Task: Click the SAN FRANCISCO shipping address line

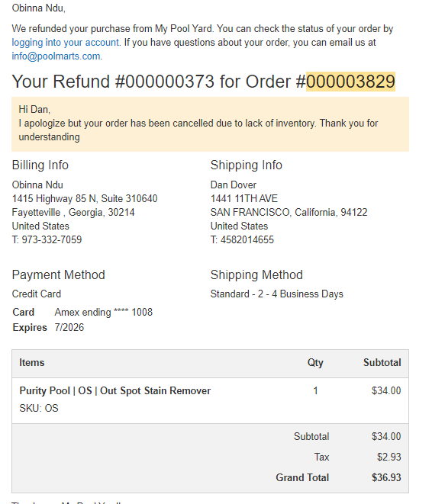Action: (x=289, y=213)
